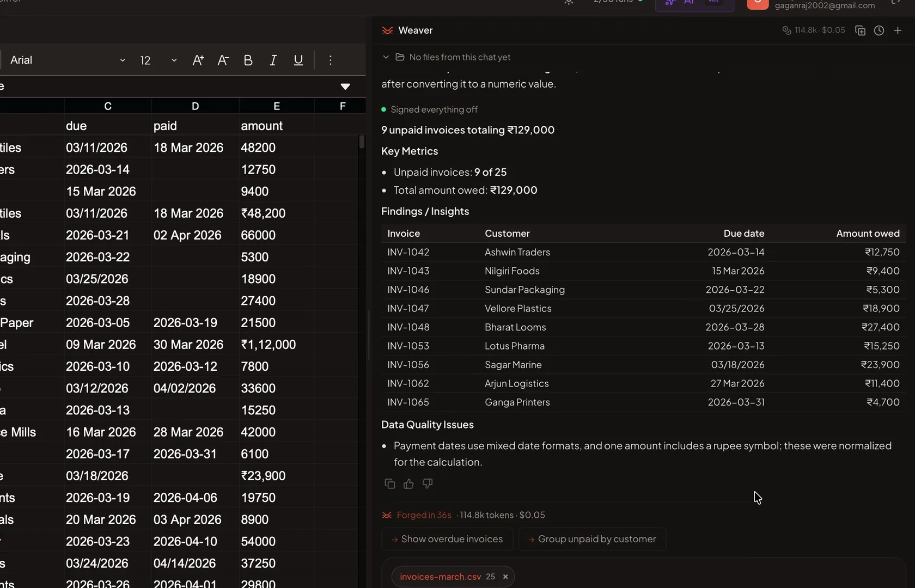915x588 pixels.
Task: Select column E header
Action: coord(277,106)
